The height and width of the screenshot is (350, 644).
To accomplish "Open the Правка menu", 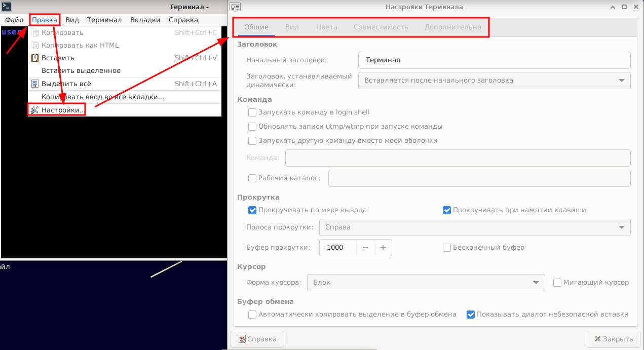I will [x=45, y=20].
